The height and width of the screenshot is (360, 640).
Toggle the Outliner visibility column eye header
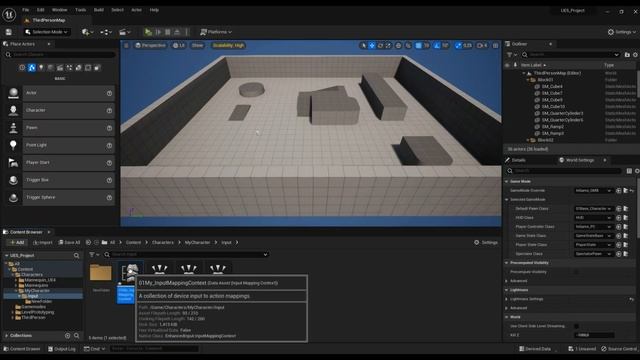click(x=507, y=65)
